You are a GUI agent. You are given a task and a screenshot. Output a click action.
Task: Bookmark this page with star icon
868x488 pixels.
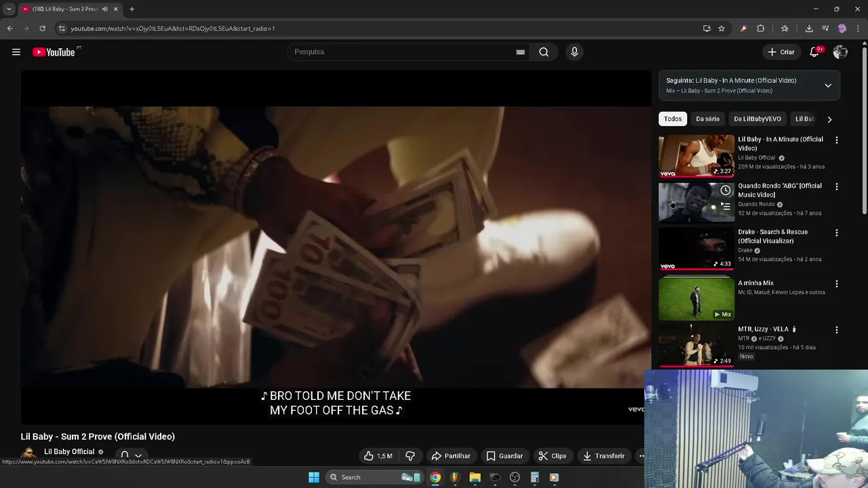722,28
